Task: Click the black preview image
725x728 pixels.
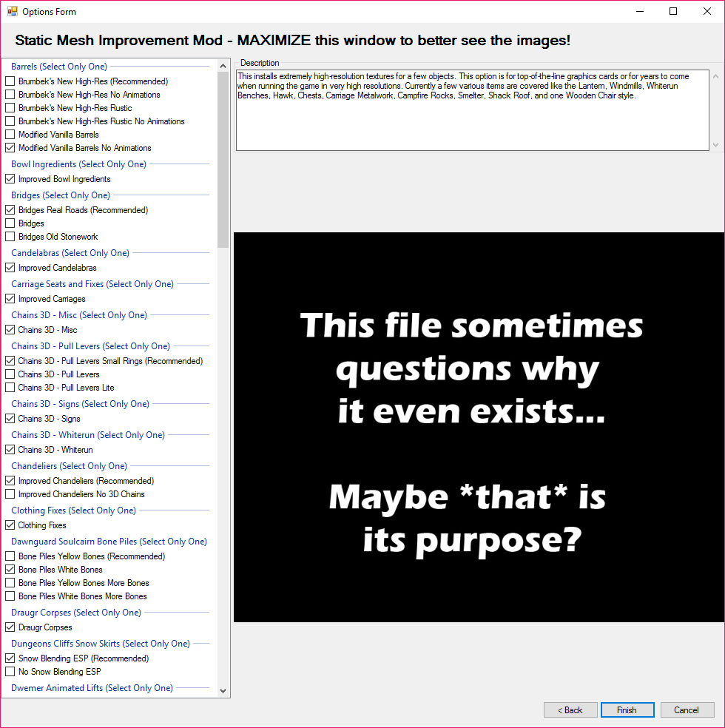Action: tap(479, 427)
